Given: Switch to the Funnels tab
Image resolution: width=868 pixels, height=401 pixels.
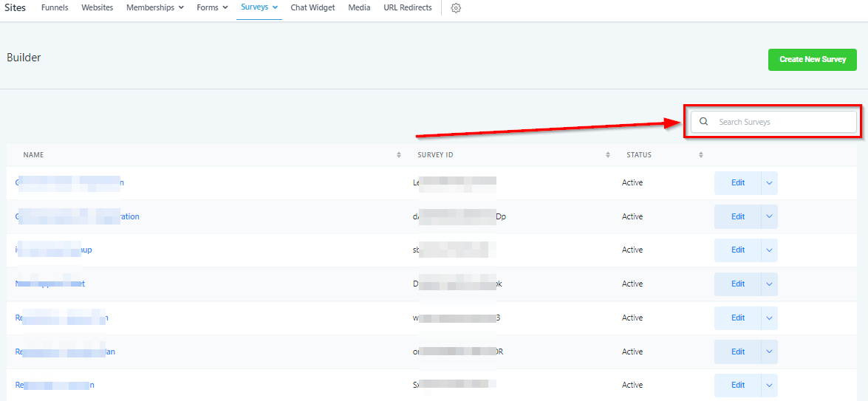Looking at the screenshot, I should click(x=55, y=7).
